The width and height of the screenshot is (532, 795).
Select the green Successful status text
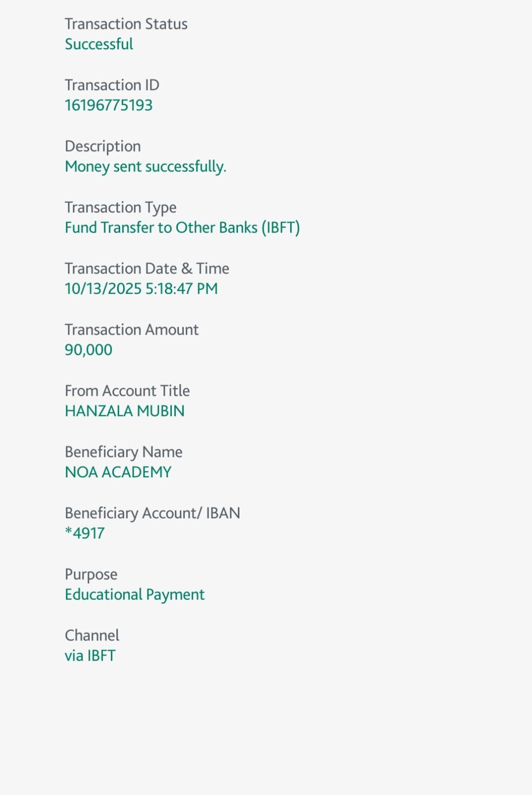pos(99,44)
